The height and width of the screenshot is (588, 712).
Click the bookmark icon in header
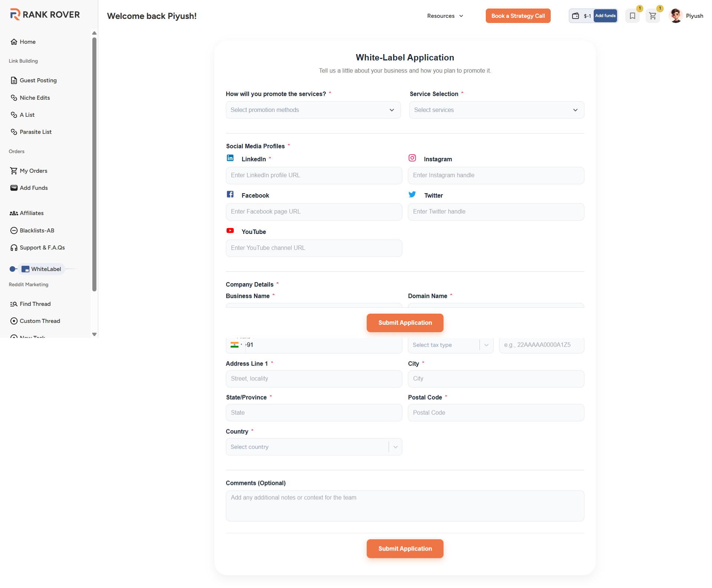point(632,16)
